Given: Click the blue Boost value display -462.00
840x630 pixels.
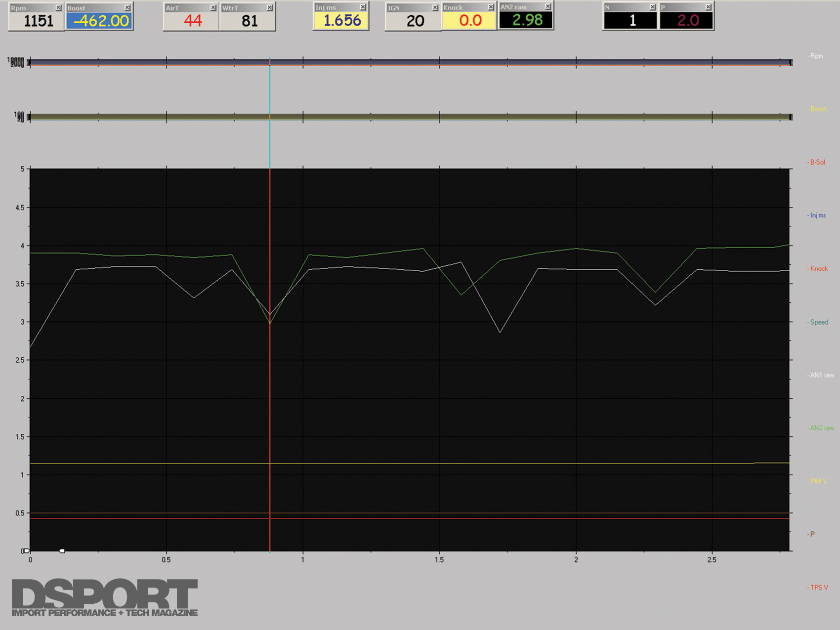Looking at the screenshot, I should pyautogui.click(x=99, y=21).
